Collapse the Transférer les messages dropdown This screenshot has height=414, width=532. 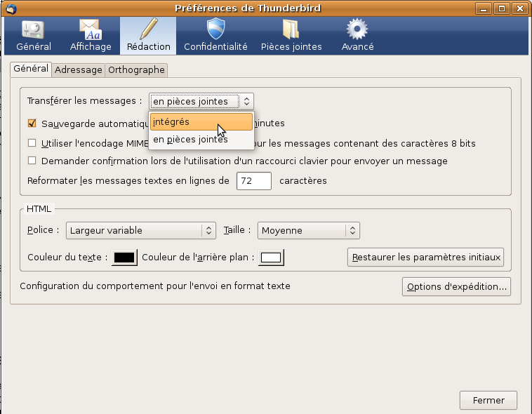pyautogui.click(x=201, y=102)
